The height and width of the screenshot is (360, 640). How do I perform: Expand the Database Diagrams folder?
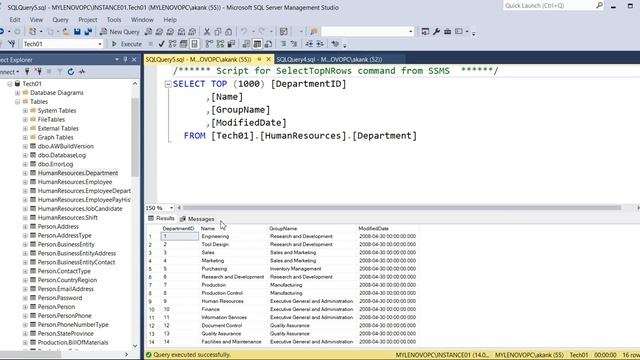tap(18, 93)
